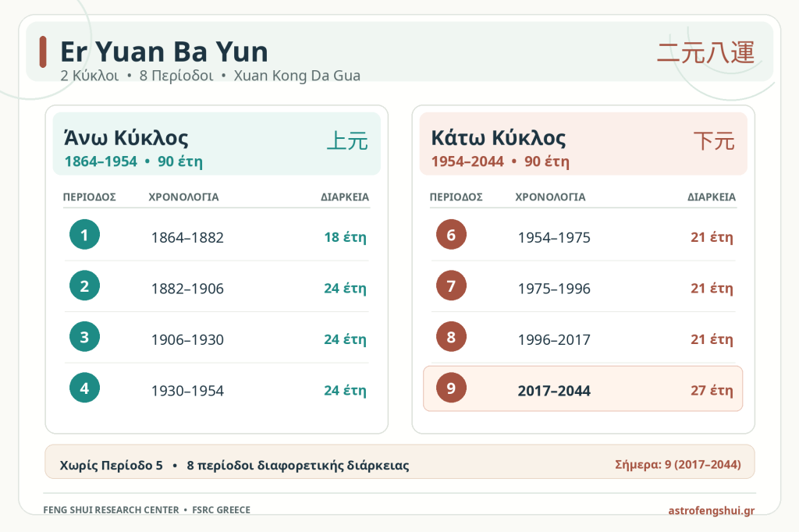This screenshot has width=799, height=532.
Task: Click the 1930–1954 date range
Action: click(187, 390)
